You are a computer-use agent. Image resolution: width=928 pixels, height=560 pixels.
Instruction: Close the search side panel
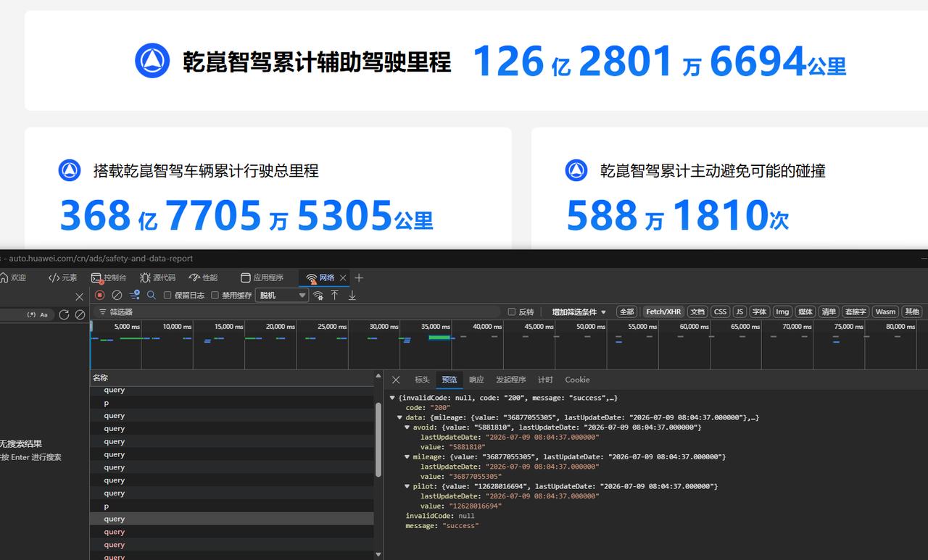[80, 296]
